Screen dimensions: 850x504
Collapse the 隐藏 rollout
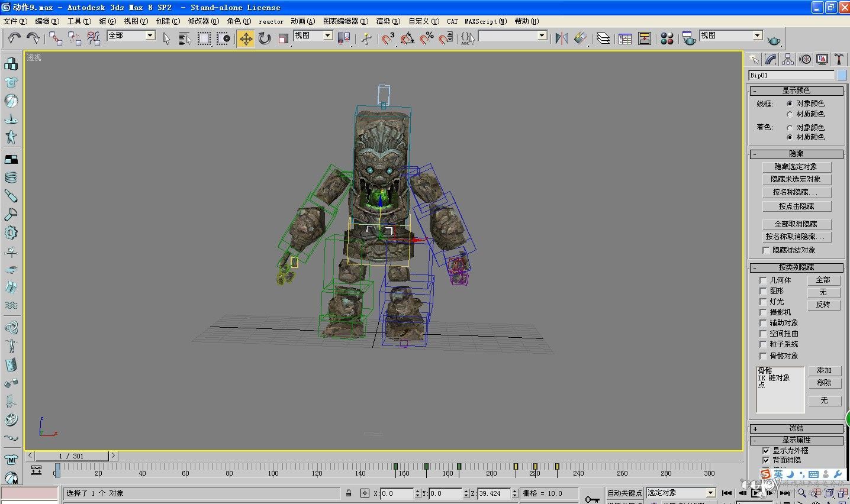click(x=796, y=154)
